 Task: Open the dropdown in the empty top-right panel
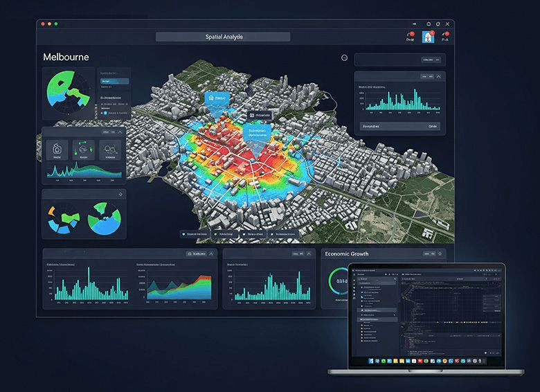(x=431, y=60)
